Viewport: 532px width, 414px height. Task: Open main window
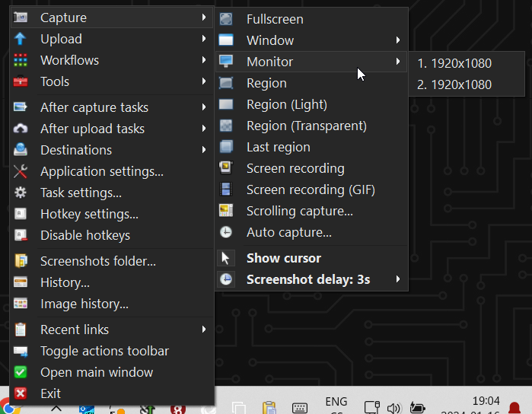[97, 372]
